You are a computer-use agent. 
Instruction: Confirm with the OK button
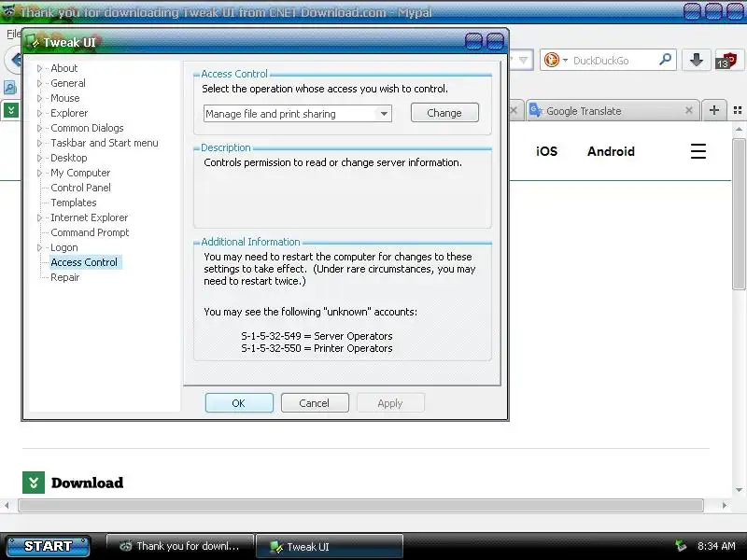click(239, 403)
